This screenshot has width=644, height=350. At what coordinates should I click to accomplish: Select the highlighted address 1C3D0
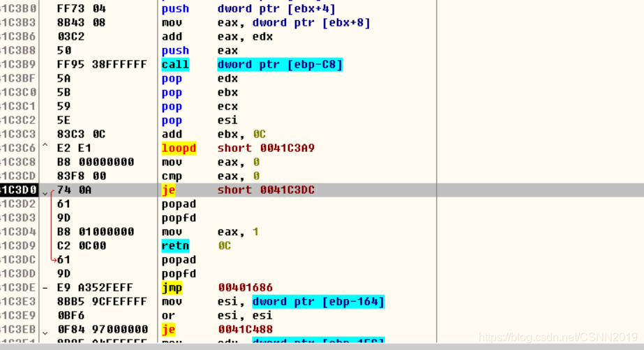pos(19,190)
